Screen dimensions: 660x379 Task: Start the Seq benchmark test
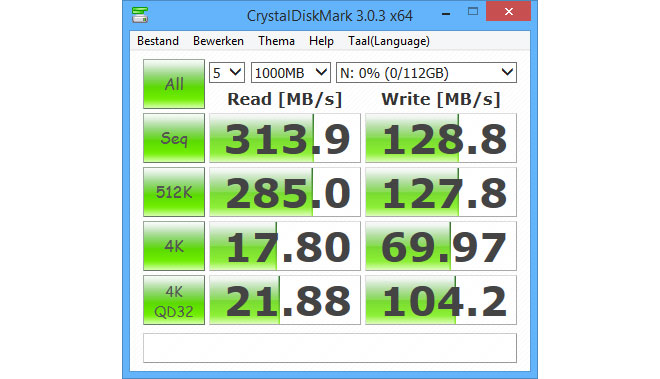[174, 138]
